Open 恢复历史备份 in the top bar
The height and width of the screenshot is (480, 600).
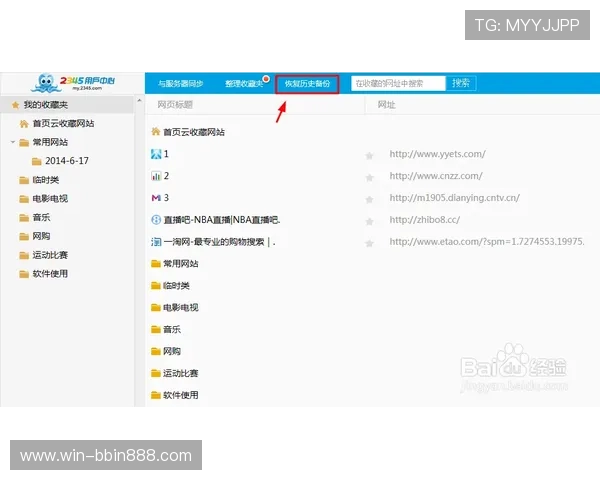pyautogui.click(x=307, y=84)
